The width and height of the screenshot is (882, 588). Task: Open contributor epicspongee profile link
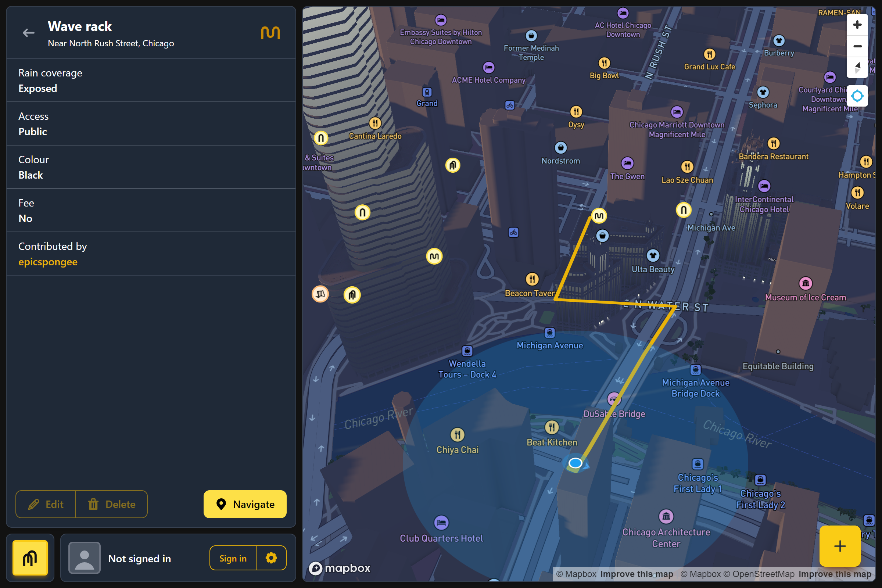(x=48, y=262)
